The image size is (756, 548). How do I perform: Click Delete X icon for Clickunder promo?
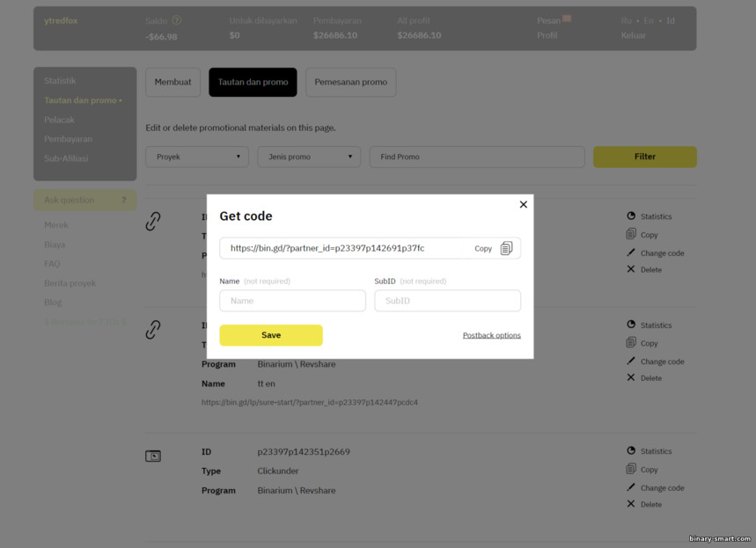[x=631, y=504]
